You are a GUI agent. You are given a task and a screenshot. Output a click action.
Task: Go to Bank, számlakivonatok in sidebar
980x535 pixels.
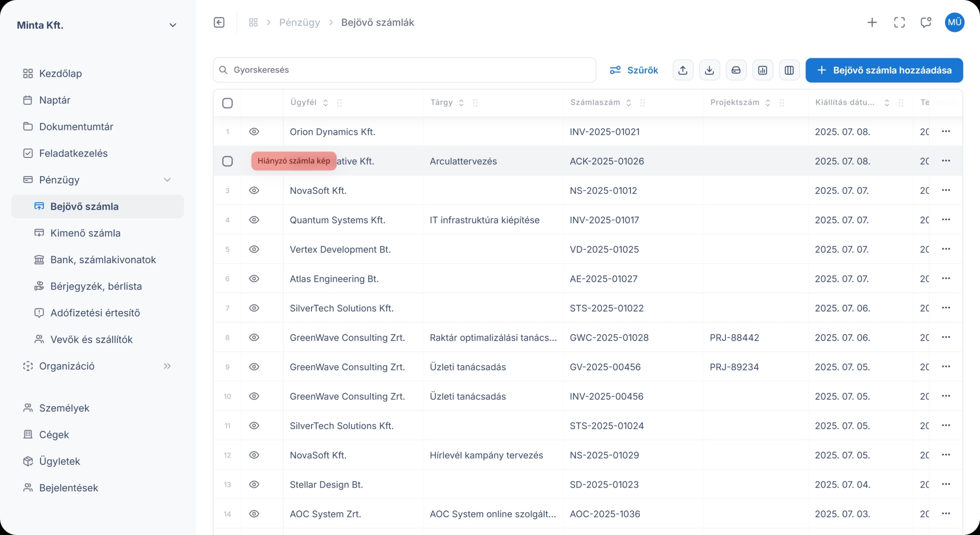click(103, 259)
